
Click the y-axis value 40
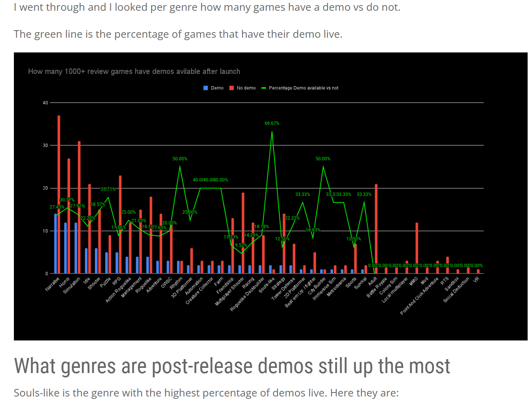[45, 103]
